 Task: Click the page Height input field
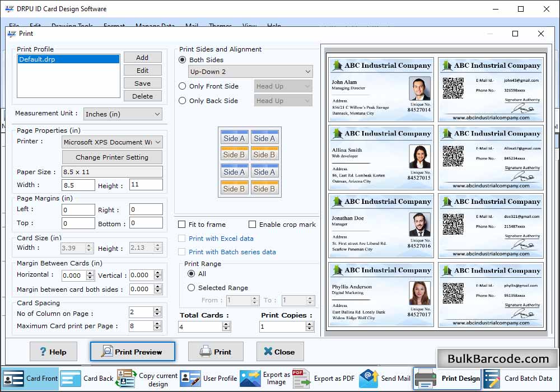pyautogui.click(x=146, y=185)
